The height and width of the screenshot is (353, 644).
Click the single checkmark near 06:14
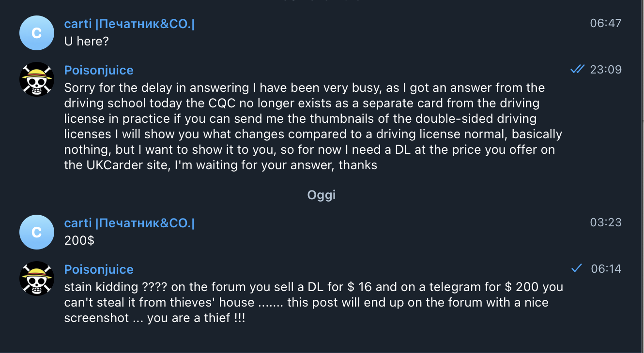tap(576, 268)
